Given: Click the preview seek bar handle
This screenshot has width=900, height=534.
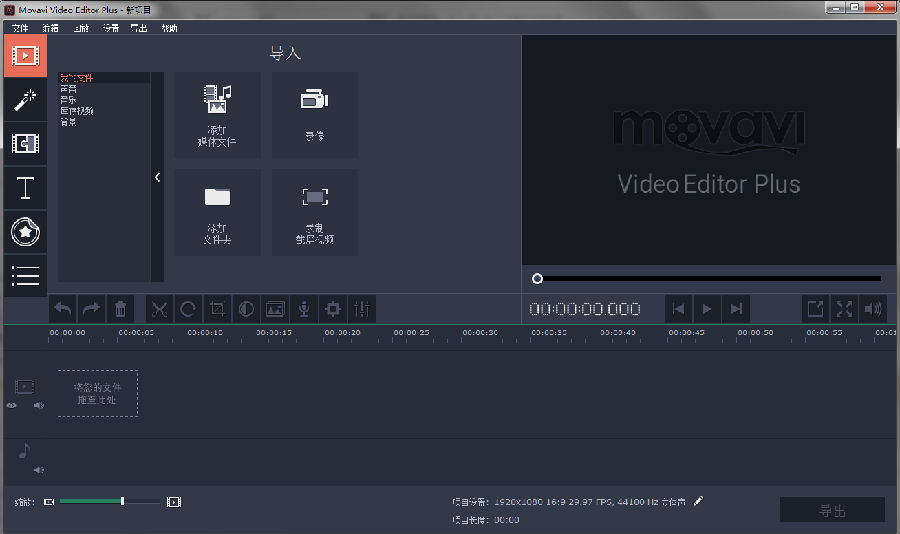Looking at the screenshot, I should [x=537, y=278].
